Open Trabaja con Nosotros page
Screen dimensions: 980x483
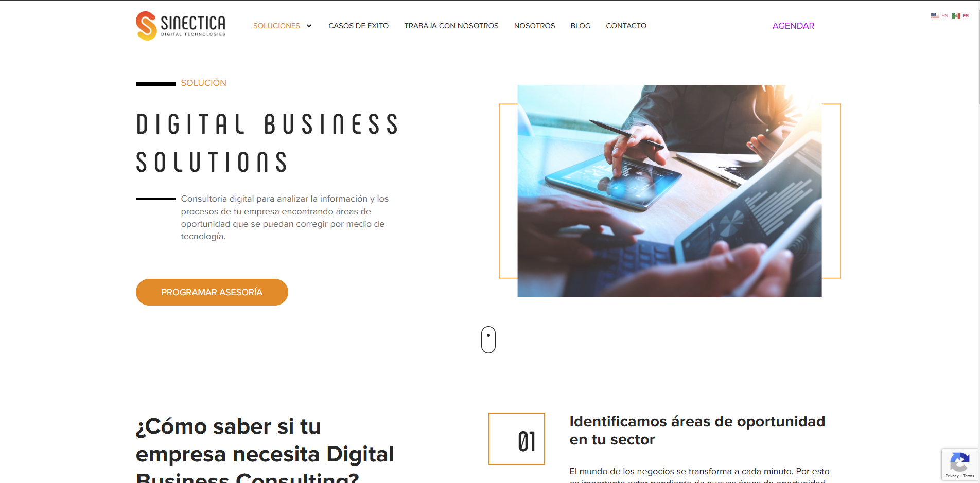451,26
